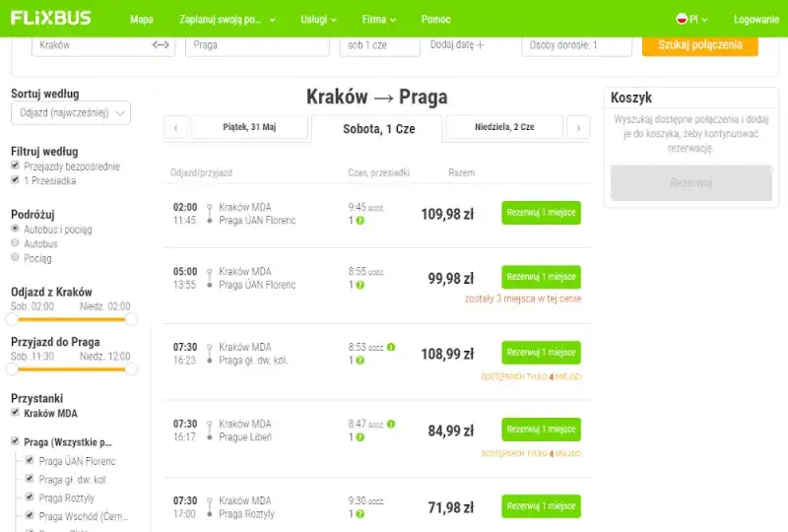Select Pociąg radio option

click(15, 257)
